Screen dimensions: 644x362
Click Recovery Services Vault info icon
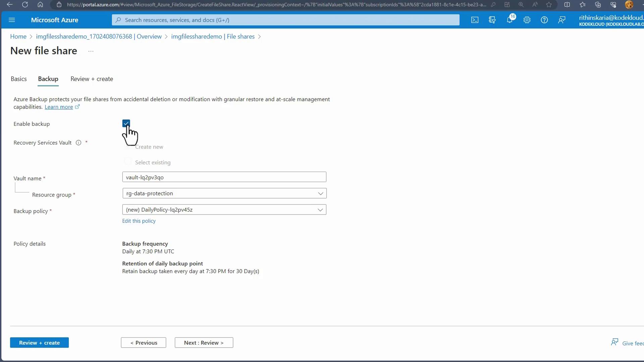(x=78, y=143)
